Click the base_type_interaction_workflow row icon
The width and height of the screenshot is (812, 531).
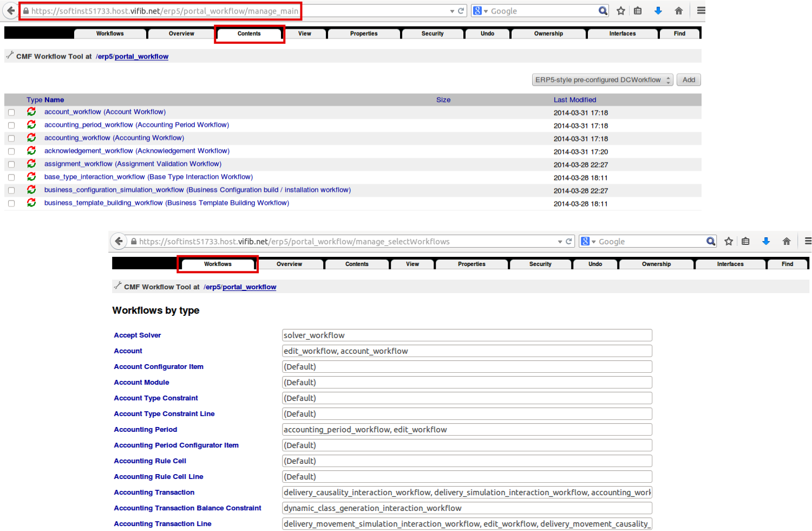[x=31, y=177]
